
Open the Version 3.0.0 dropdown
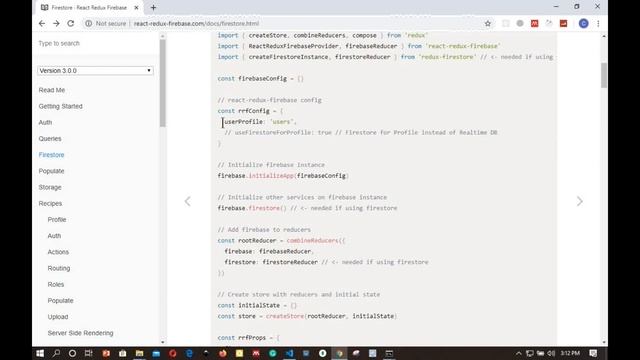point(96,71)
